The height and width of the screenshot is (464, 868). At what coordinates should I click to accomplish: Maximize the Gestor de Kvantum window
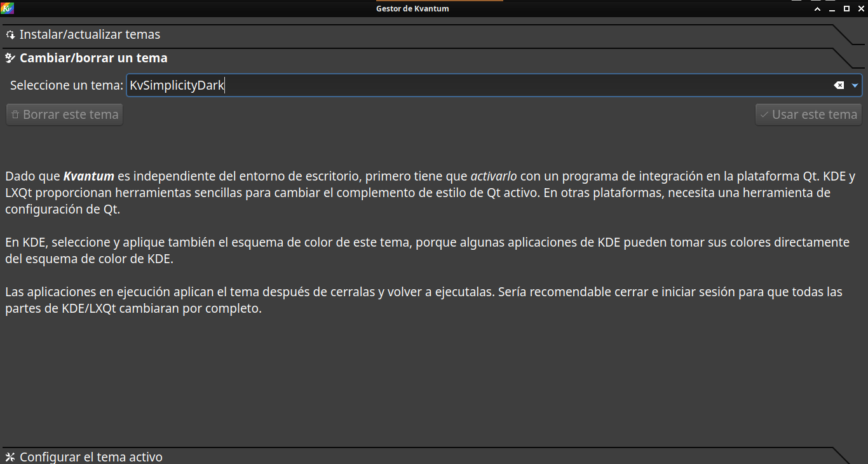[846, 9]
